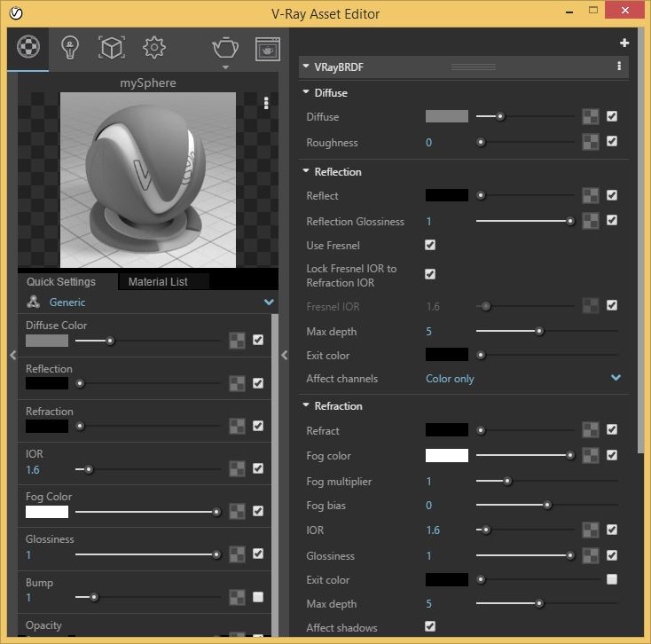Click the Roughness value 0
651x644 pixels.
click(428, 143)
